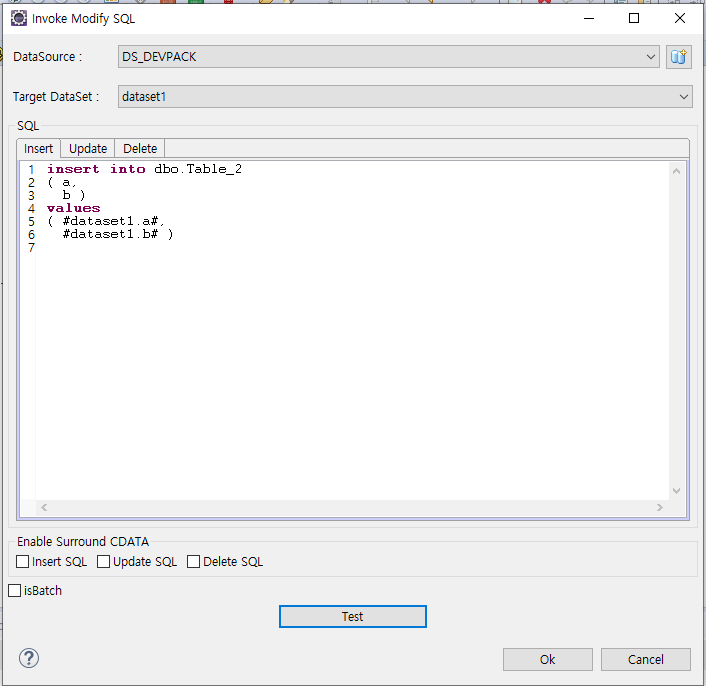Enable the isBatch checkbox
The height and width of the screenshot is (686, 706).
14,591
